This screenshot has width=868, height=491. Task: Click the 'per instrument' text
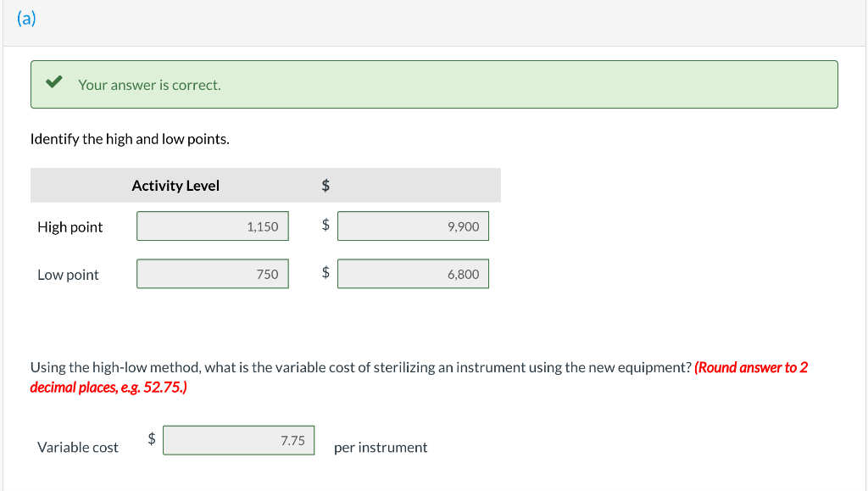point(381,447)
